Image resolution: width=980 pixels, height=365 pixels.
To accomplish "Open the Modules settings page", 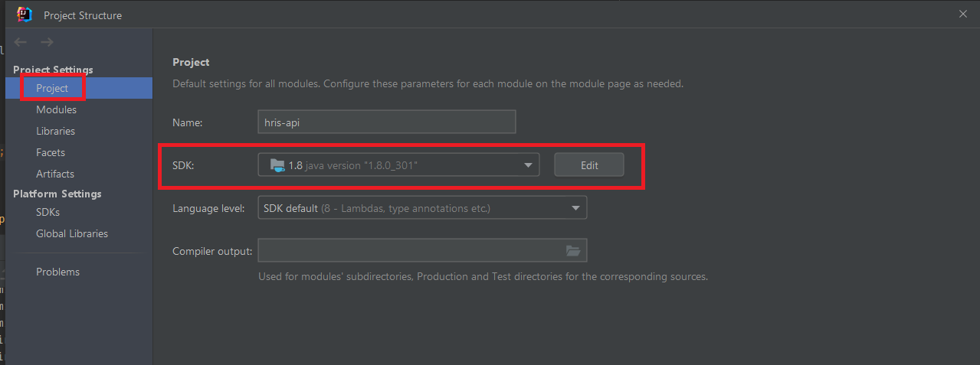I will point(56,109).
